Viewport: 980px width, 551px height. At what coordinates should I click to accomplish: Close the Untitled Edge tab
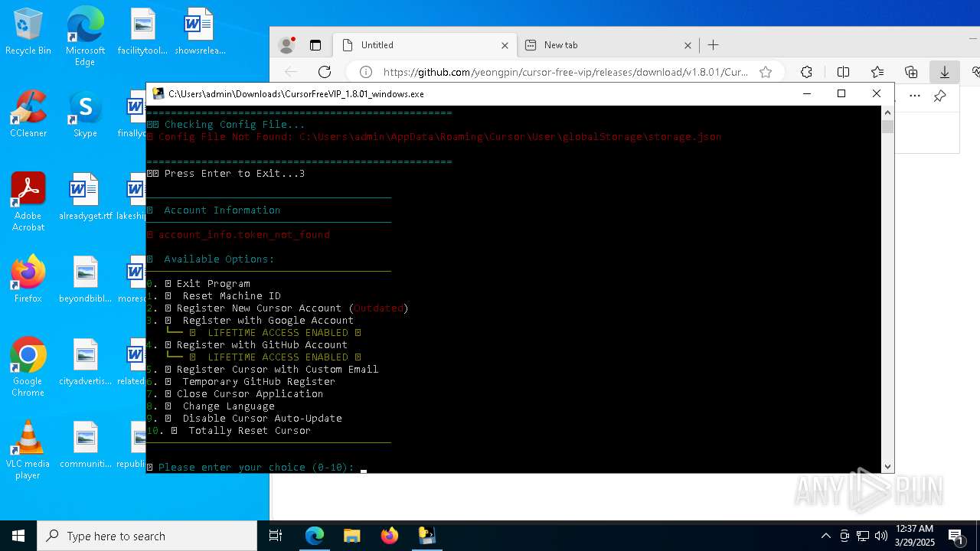(505, 45)
